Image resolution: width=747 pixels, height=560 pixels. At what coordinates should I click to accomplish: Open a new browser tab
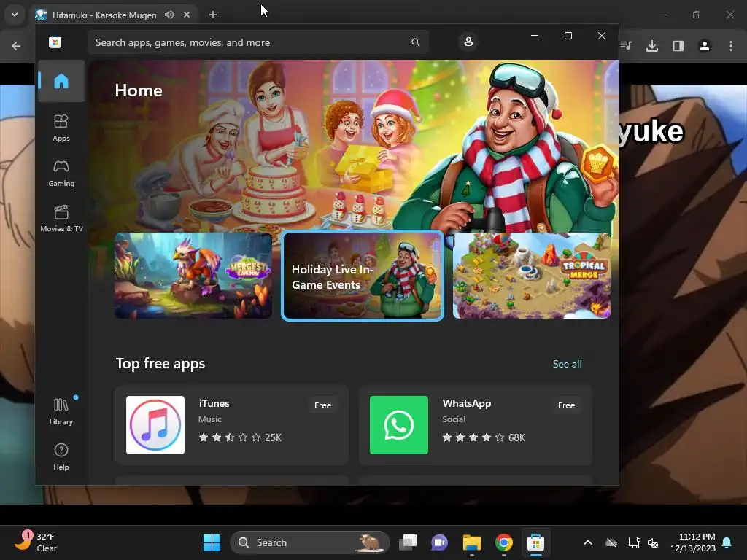click(x=213, y=15)
